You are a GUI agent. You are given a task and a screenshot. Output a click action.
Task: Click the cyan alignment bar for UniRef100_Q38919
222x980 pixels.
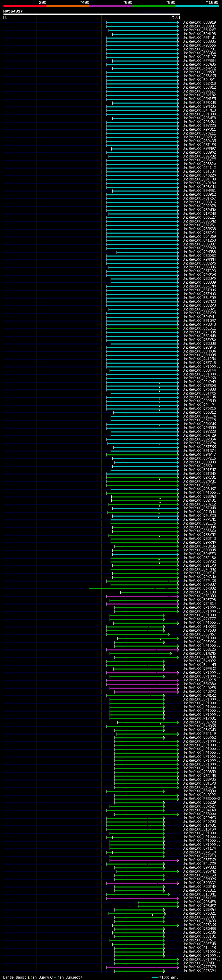[x=142, y=23]
